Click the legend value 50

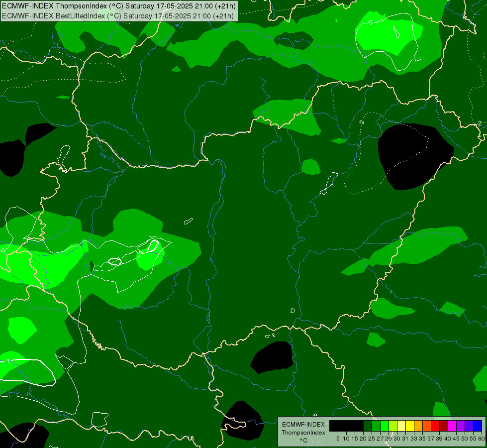click(x=465, y=439)
